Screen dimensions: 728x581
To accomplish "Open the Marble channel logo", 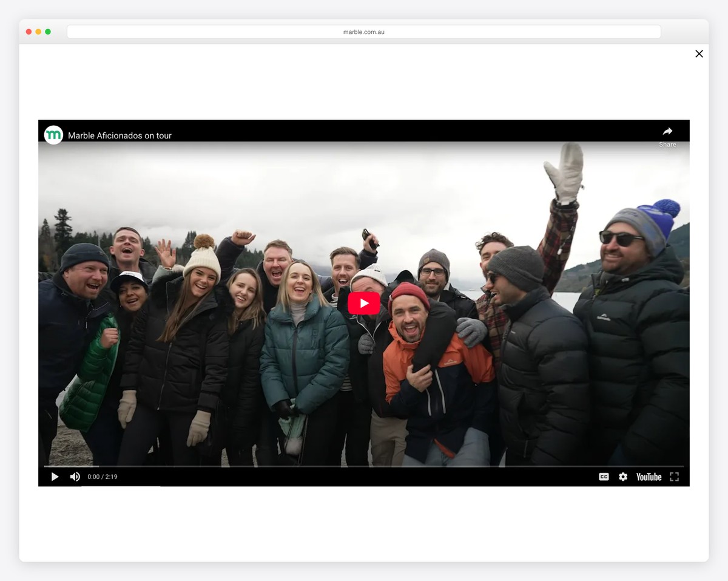I will coord(53,135).
